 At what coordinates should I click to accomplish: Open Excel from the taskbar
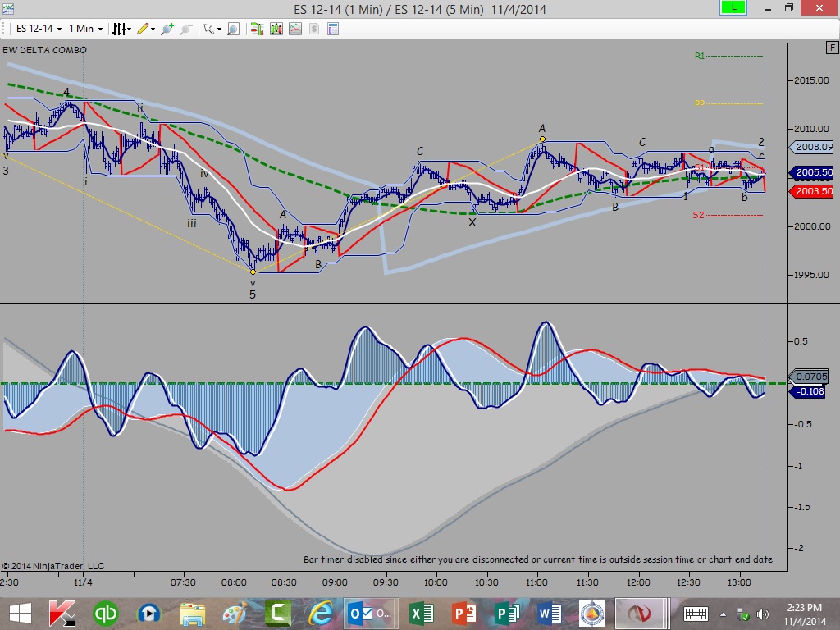[421, 614]
